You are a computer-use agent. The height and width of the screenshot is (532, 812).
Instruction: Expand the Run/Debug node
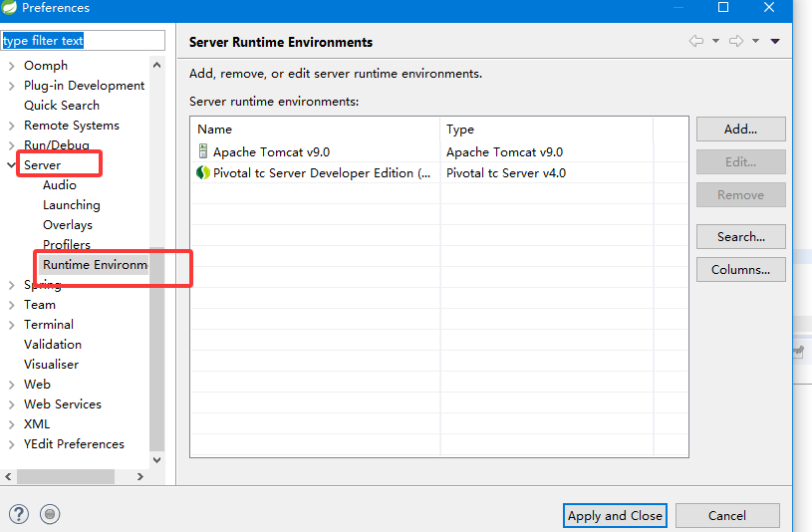(x=11, y=145)
